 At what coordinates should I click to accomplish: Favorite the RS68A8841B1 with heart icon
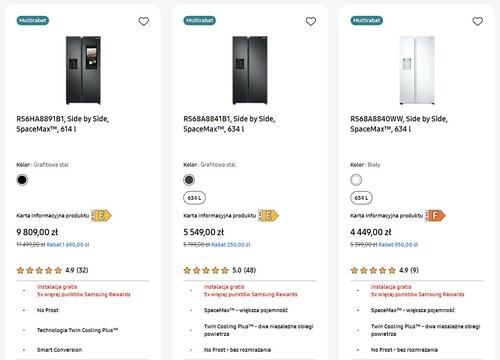coord(311,21)
